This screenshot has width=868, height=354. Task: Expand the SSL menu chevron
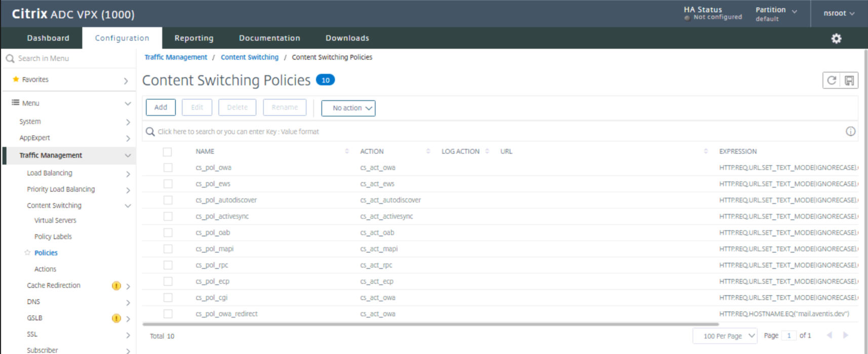pos(128,335)
